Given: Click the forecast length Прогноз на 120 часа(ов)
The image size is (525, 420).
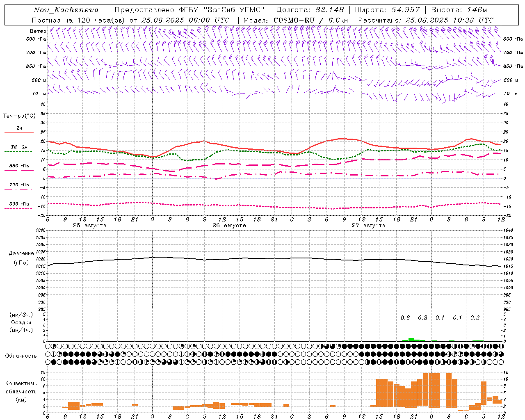Looking at the screenshot, I should click(79, 20).
